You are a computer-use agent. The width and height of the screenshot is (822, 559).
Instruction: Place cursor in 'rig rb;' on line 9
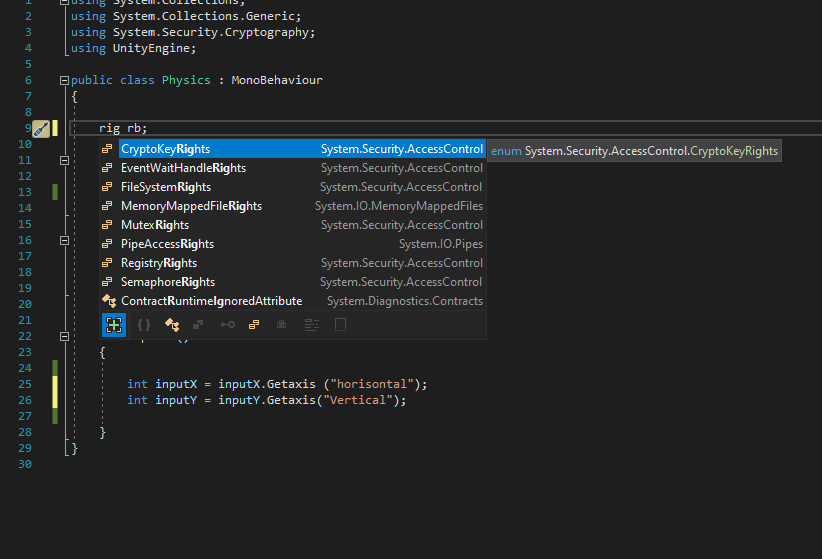coord(123,128)
